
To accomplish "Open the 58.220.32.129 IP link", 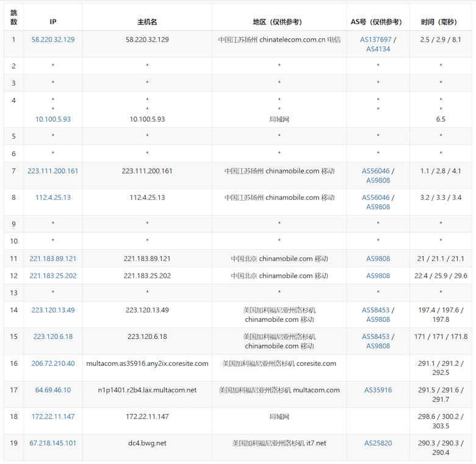I will tap(53, 40).
